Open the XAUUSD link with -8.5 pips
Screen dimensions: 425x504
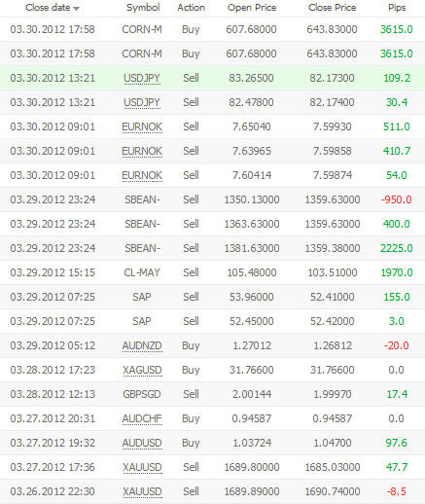pos(142,491)
